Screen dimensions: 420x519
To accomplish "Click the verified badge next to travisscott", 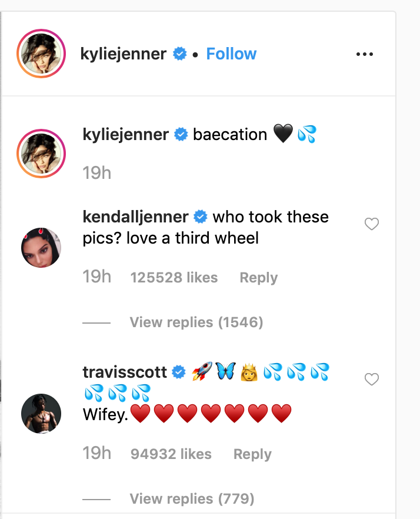I will (178, 372).
